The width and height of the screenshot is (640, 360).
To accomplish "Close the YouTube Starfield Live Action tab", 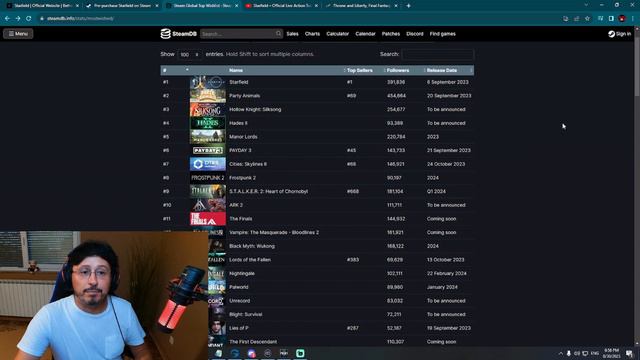I will pyautogui.click(x=316, y=6).
